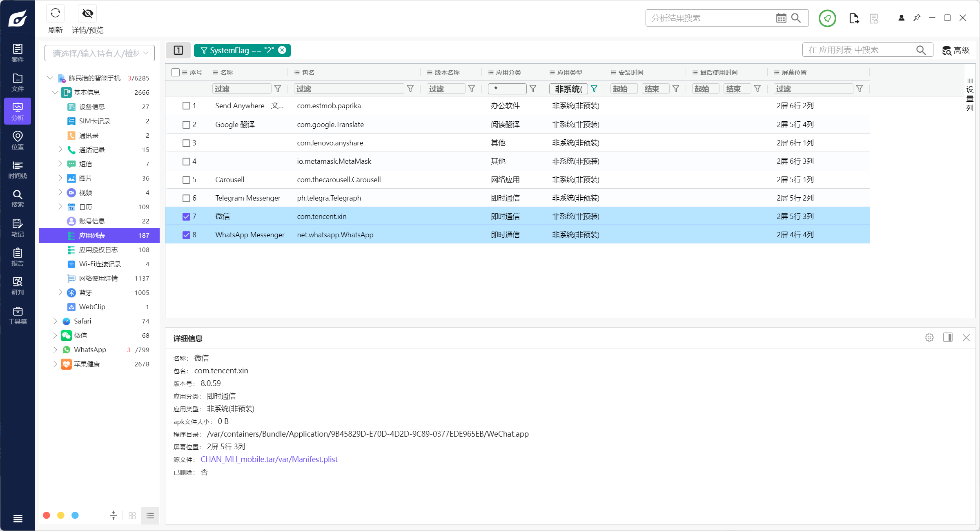Click the red color tag dot

[x=47, y=515]
